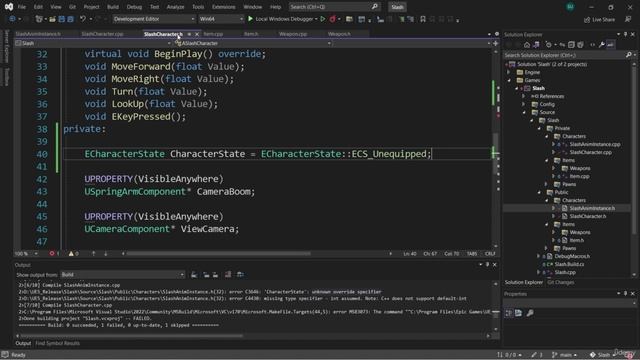This screenshot has height=360, width=640.
Task: Go to next issue down arrow
Action: coord(106,253)
